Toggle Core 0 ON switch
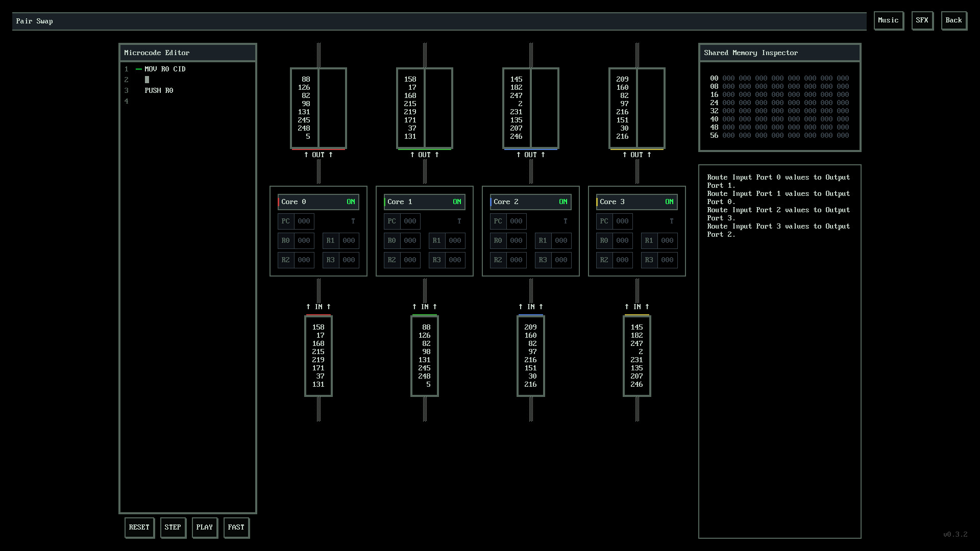The width and height of the screenshot is (980, 551). point(351,202)
